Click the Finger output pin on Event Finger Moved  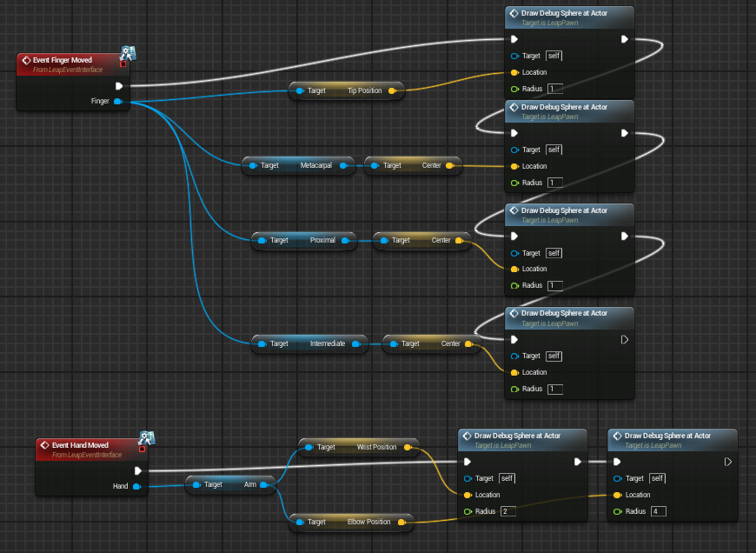tap(117, 102)
